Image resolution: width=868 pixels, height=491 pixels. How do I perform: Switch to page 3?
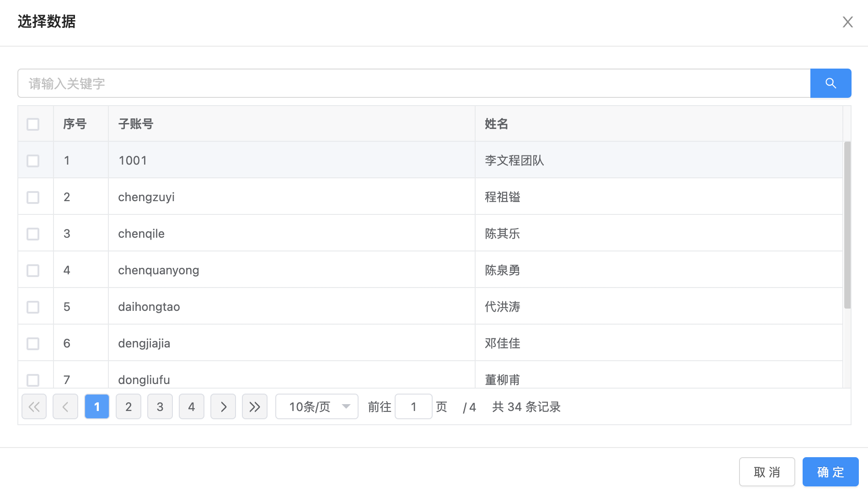[x=160, y=406]
